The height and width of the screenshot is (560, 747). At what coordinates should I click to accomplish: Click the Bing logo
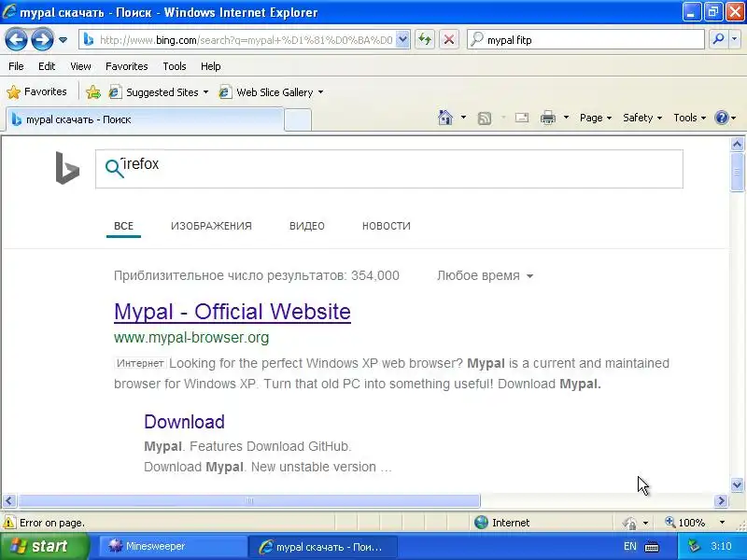coord(67,168)
